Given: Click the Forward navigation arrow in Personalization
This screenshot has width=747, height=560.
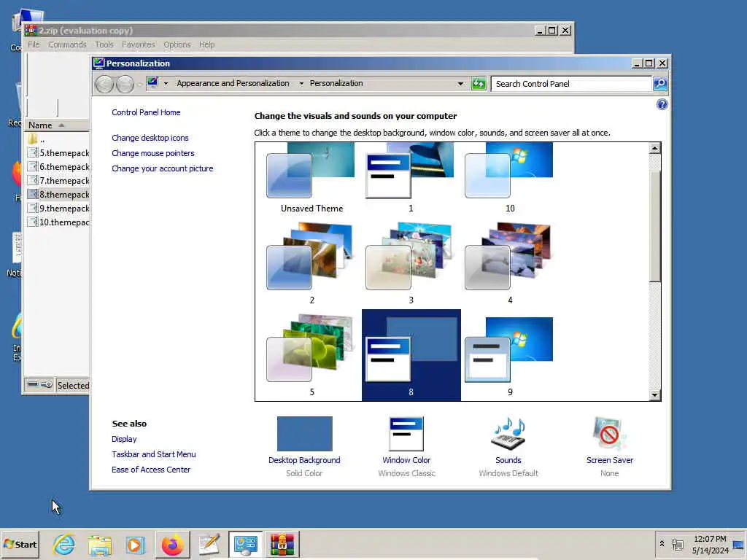Looking at the screenshot, I should (x=125, y=85).
